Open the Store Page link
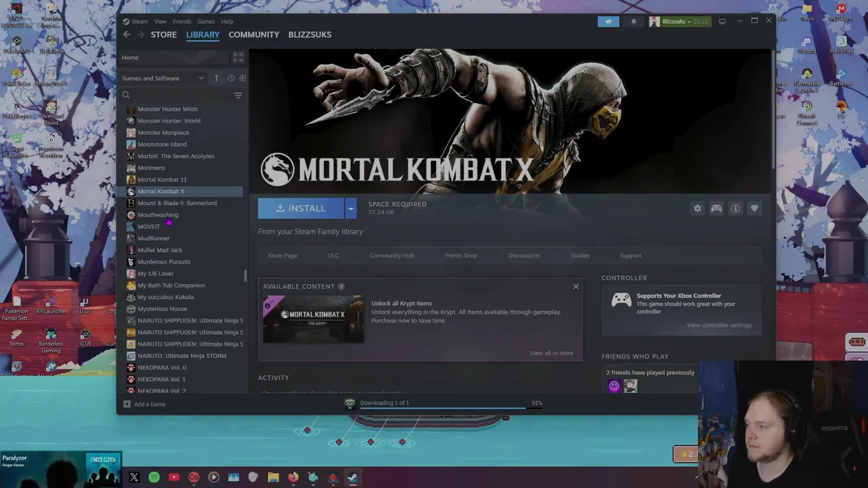The width and height of the screenshot is (868, 488). (283, 256)
